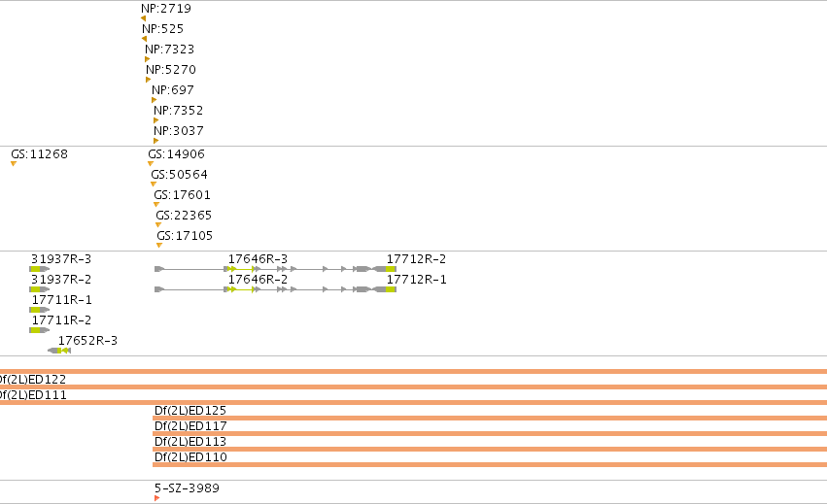827x504 pixels.
Task: Click the orange bar under Df(2L)ED113
Action: pyautogui.click(x=490, y=450)
